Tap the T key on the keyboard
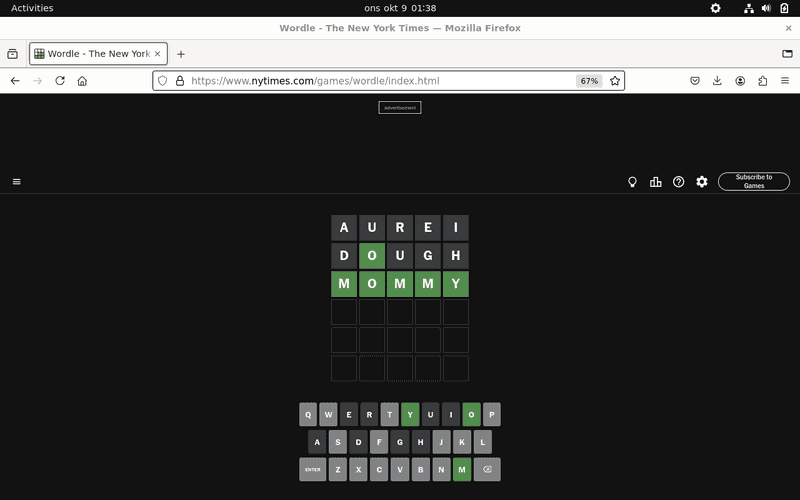The height and width of the screenshot is (500, 800). click(x=390, y=414)
